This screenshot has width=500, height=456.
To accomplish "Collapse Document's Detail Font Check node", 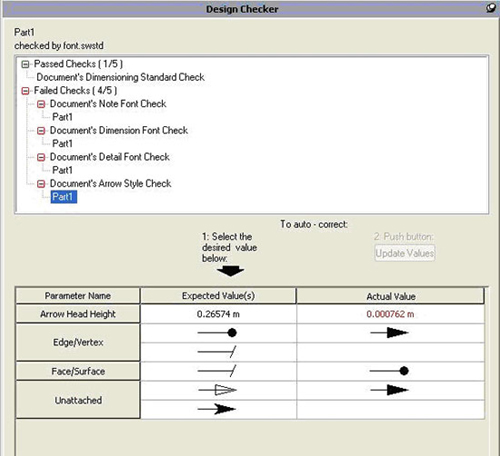I will click(41, 157).
